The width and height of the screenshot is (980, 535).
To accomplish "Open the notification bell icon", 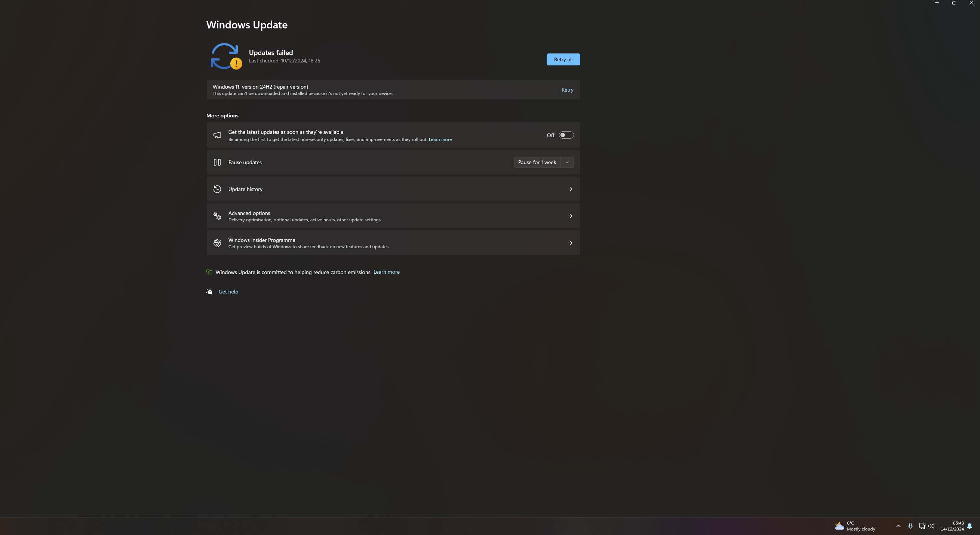I will pyautogui.click(x=970, y=526).
